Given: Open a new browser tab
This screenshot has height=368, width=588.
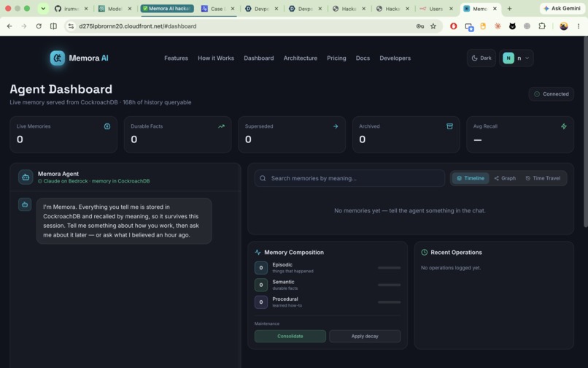Looking at the screenshot, I should point(509,8).
